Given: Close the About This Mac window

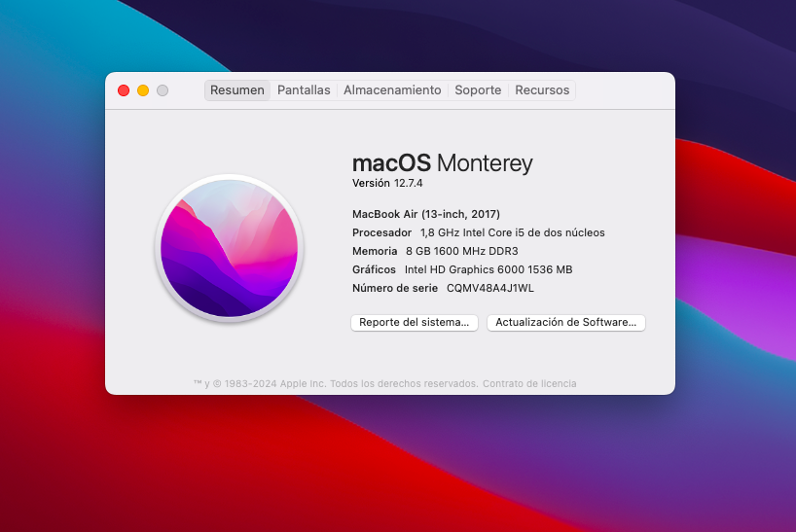Looking at the screenshot, I should click(124, 90).
